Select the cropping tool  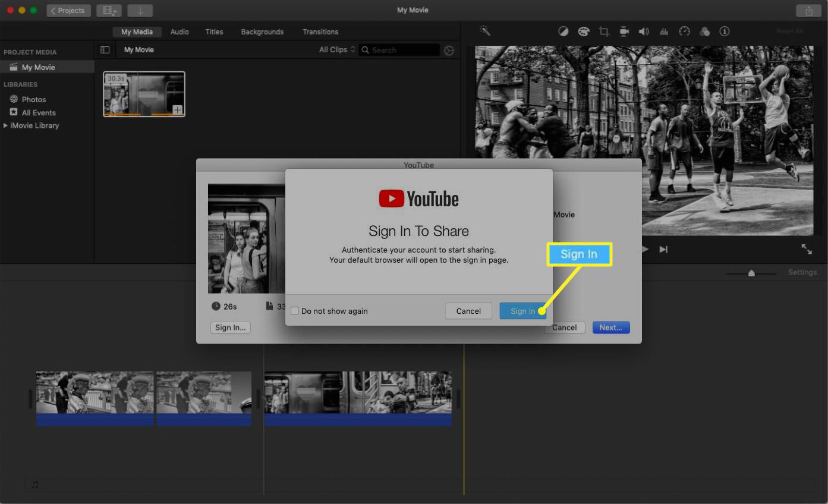(x=604, y=31)
